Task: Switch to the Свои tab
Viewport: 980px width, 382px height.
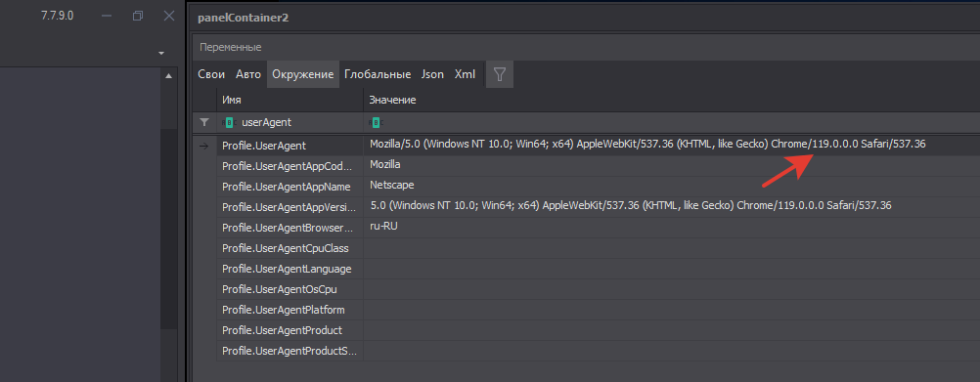Action: (x=211, y=74)
